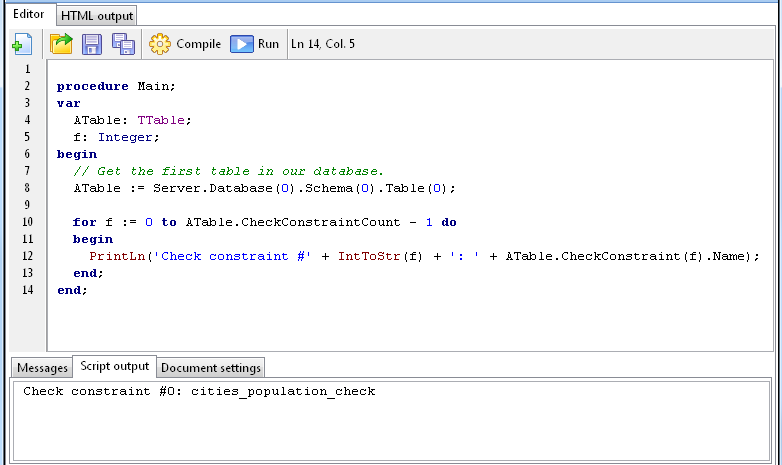The width and height of the screenshot is (782, 465).
Task: Click the 'begin' keyword on line 6
Action: (x=77, y=154)
